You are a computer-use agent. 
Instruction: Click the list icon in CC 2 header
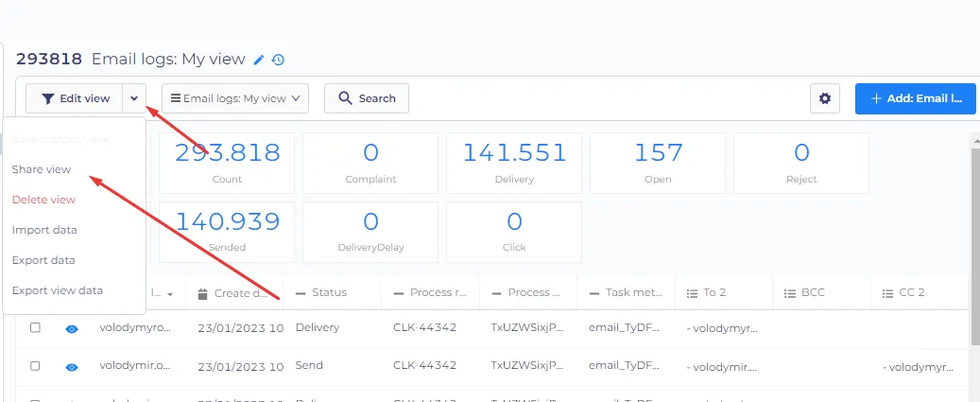point(887,292)
